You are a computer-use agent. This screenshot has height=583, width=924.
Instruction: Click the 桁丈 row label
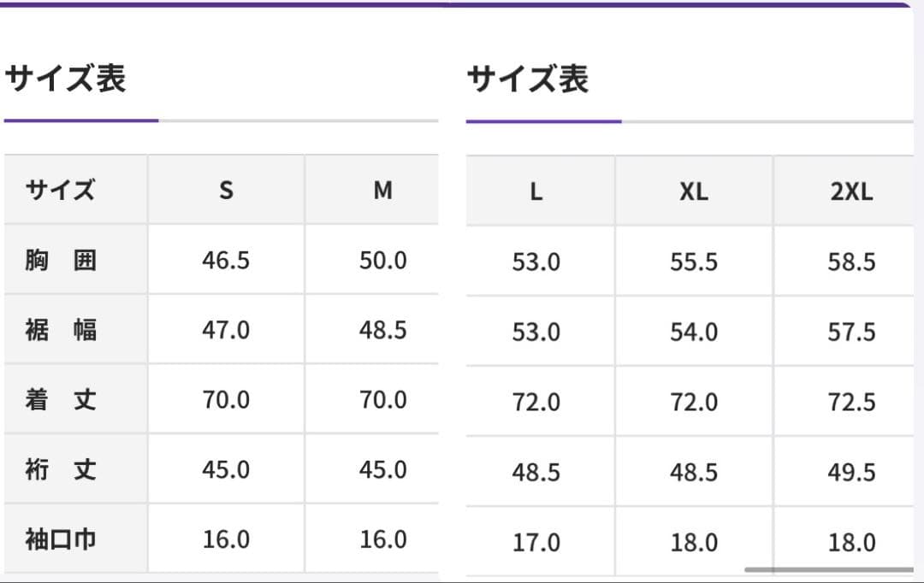point(61,469)
